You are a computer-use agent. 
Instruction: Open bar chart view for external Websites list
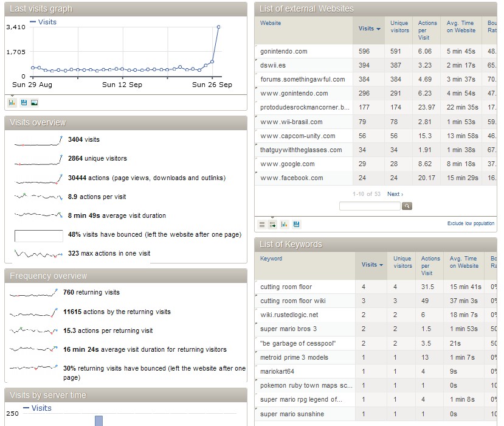click(x=284, y=224)
